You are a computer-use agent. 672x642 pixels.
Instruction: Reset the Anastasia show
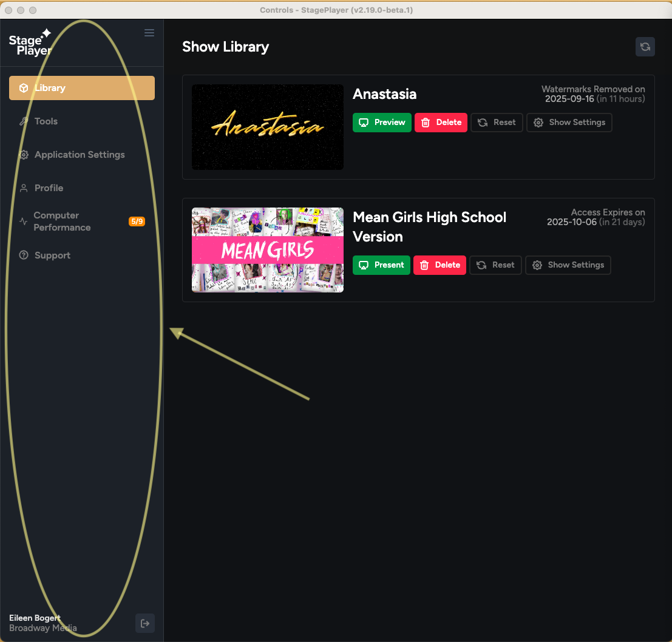[x=497, y=123]
